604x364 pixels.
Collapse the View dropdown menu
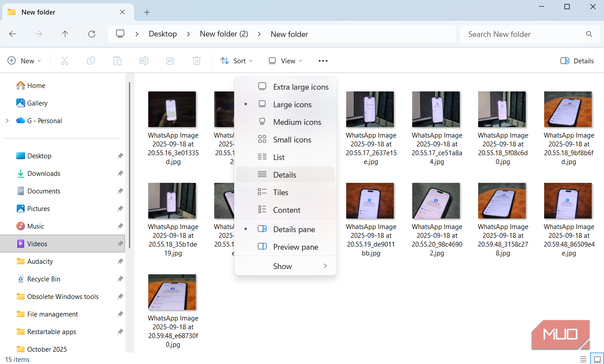(x=286, y=61)
